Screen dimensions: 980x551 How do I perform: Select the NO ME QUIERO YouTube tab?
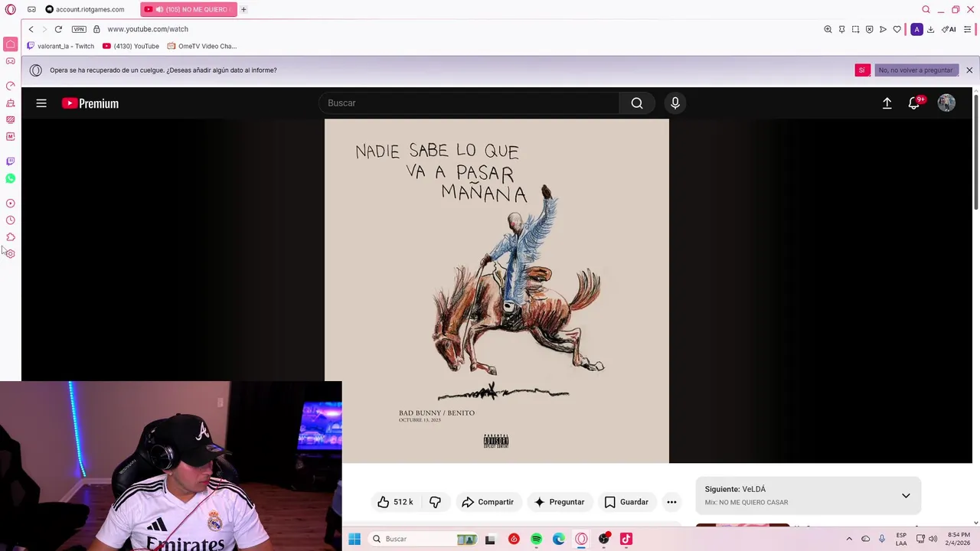pos(189,9)
